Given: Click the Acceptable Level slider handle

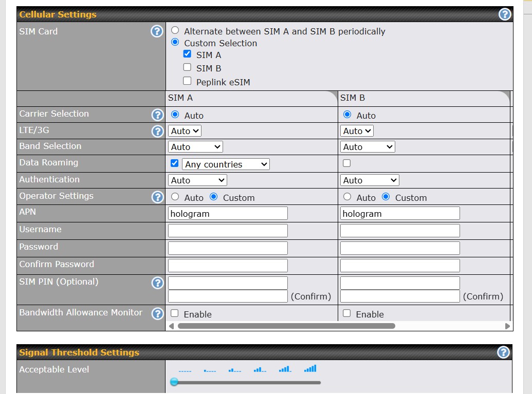Looking at the screenshot, I should click(x=174, y=382).
